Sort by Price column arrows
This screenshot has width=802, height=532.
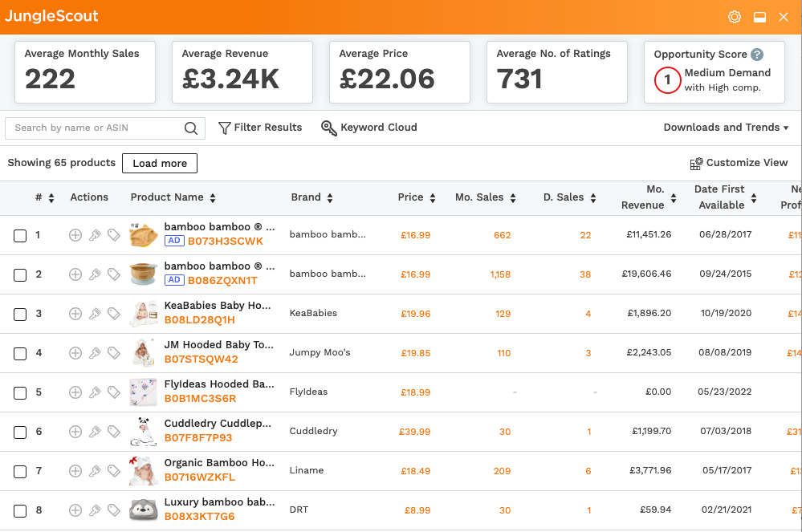[433, 197]
